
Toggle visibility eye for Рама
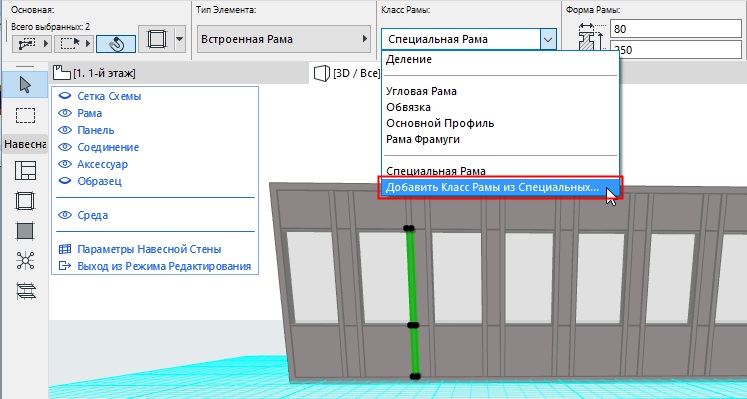pos(64,113)
